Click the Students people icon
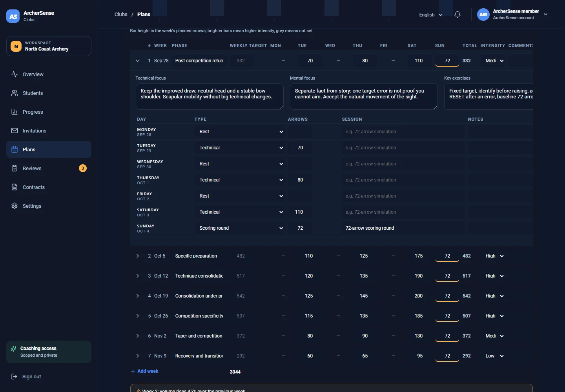This screenshot has height=392, width=565. tap(15, 93)
